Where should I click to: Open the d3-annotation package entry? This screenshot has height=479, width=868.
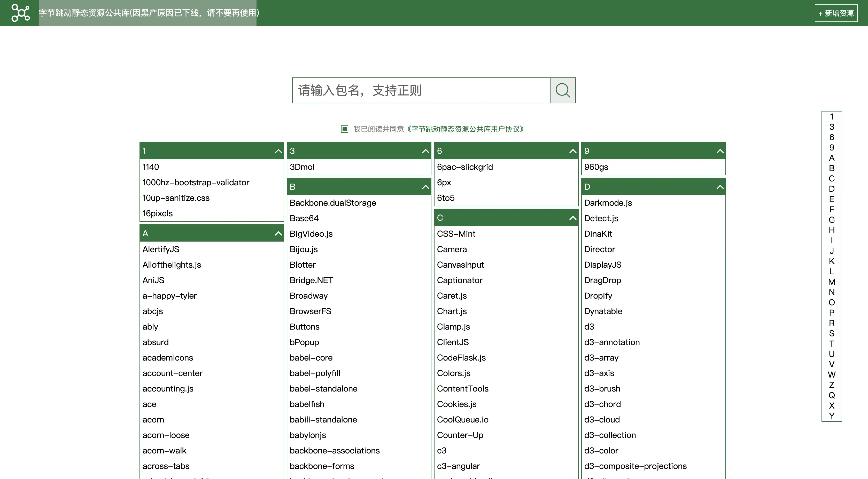[x=611, y=342]
